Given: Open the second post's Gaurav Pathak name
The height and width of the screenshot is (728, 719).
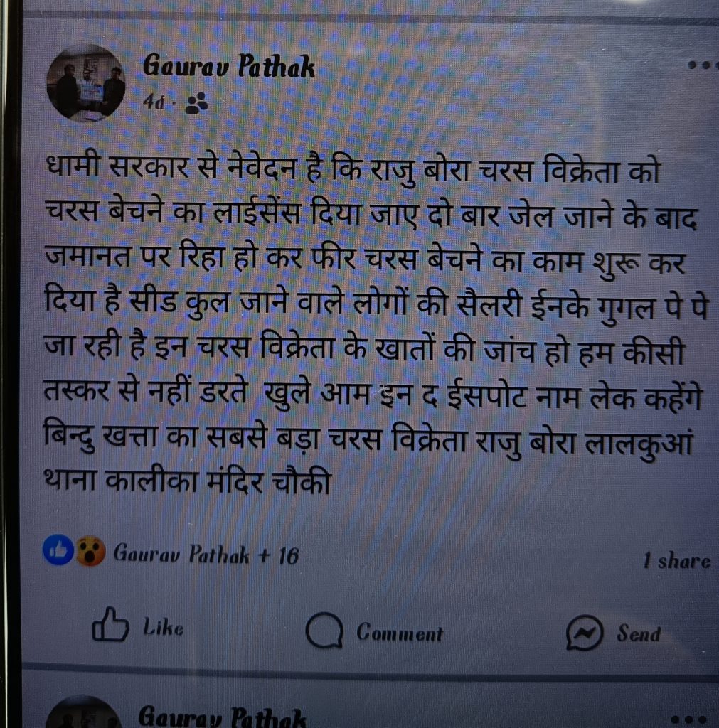Looking at the screenshot, I should [x=222, y=715].
